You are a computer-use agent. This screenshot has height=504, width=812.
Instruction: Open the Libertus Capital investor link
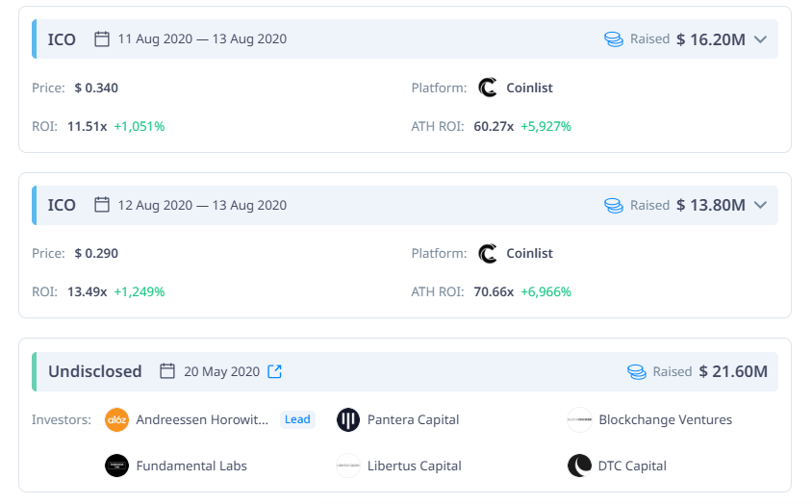point(415,466)
